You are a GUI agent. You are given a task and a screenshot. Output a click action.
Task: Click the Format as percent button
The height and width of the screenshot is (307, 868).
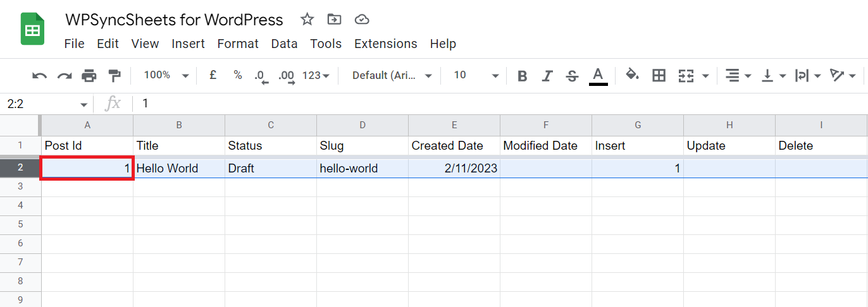(238, 75)
